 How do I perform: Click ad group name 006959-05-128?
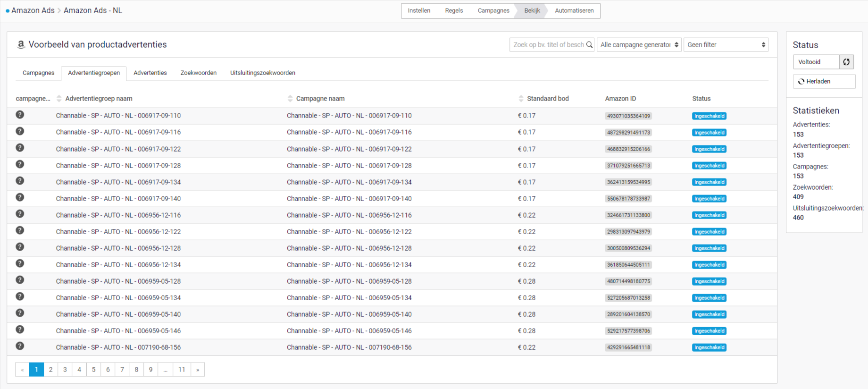tap(118, 281)
